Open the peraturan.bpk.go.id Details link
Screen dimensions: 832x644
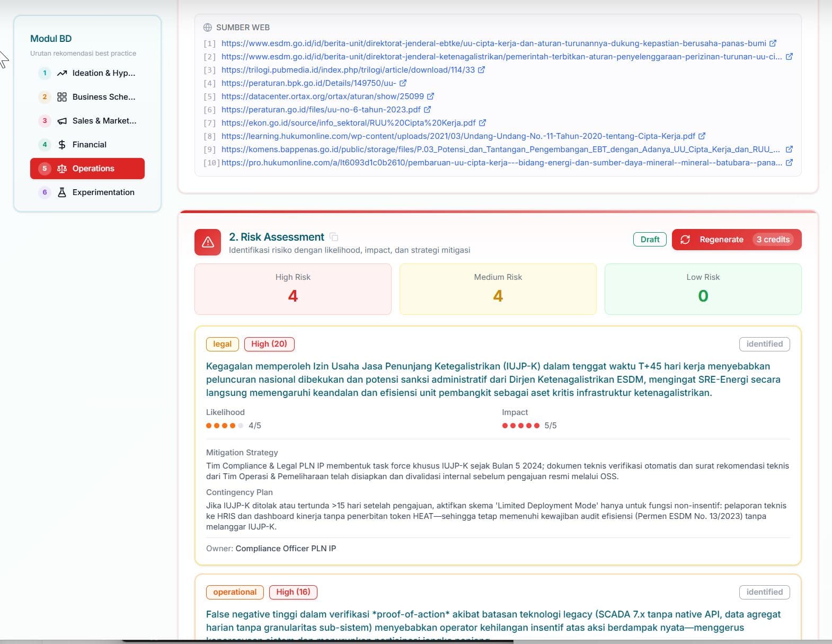coord(309,83)
